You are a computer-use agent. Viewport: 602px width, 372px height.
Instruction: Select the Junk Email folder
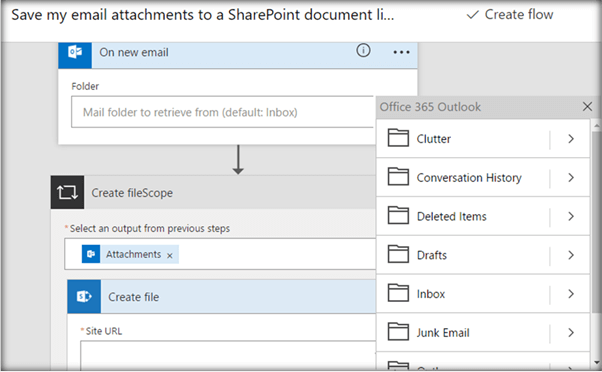click(x=463, y=332)
